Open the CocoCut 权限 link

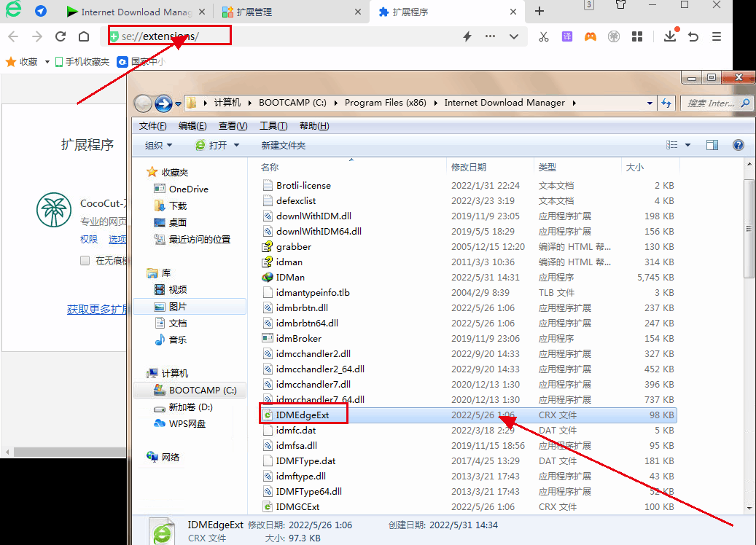(89, 240)
